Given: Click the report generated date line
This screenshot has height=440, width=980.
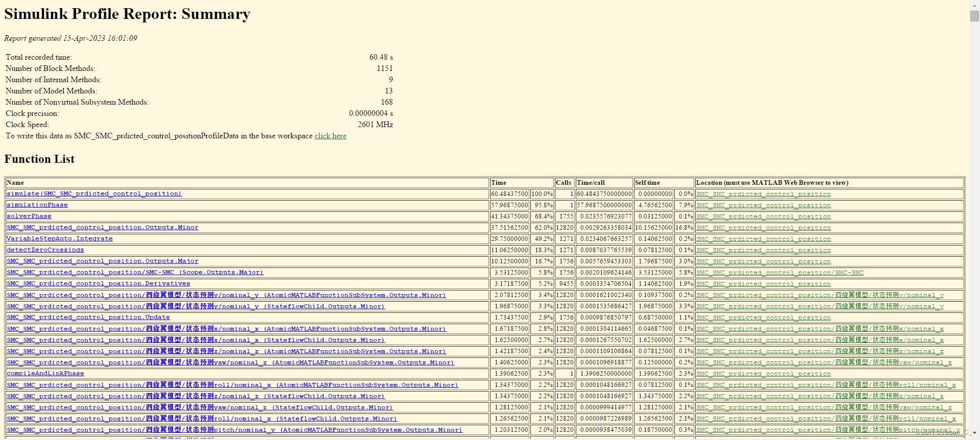Looking at the screenshot, I should pos(70,38).
